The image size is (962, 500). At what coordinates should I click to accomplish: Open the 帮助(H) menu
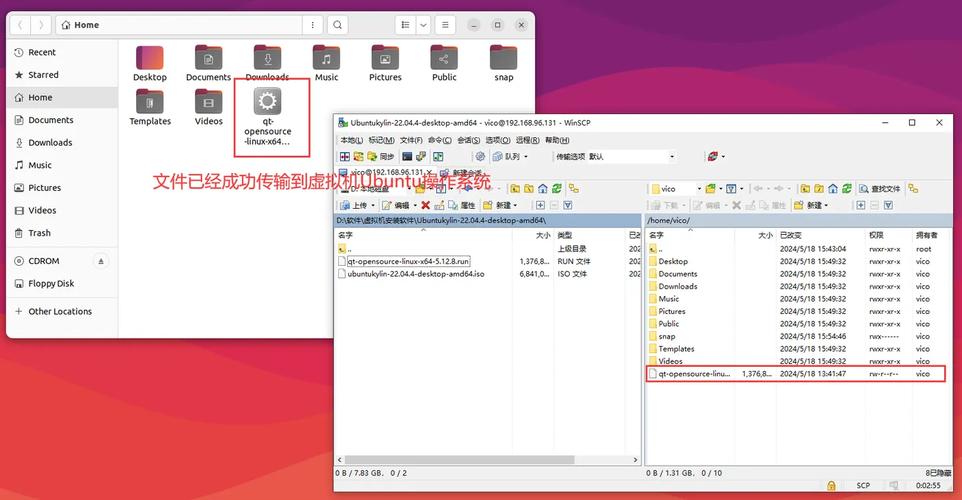click(557, 140)
